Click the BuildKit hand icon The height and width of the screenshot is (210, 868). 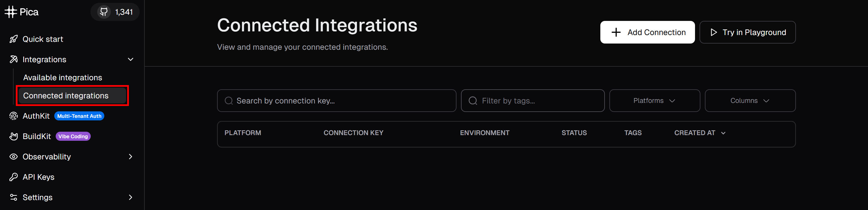click(14, 137)
